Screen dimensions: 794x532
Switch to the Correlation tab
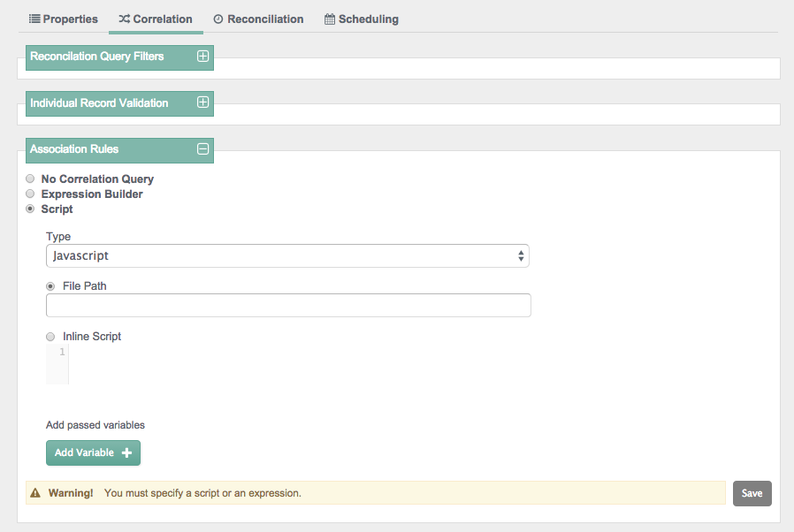[x=156, y=19]
